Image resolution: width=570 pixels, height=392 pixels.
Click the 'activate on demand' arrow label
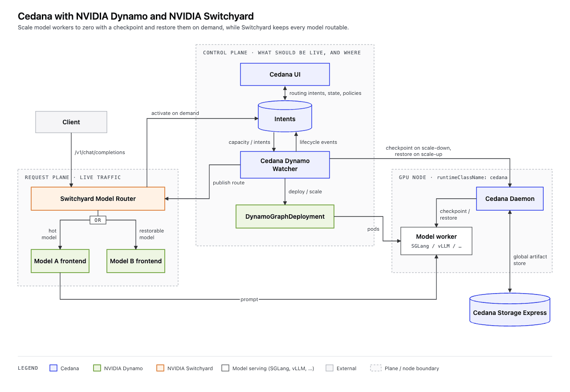tap(175, 113)
